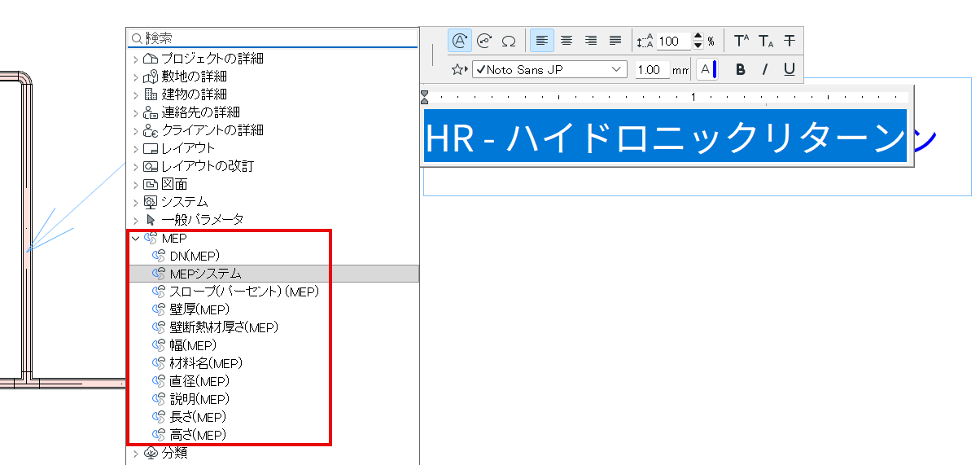Justify the text alignment
Image resolution: width=980 pixels, height=465 pixels.
(x=615, y=41)
